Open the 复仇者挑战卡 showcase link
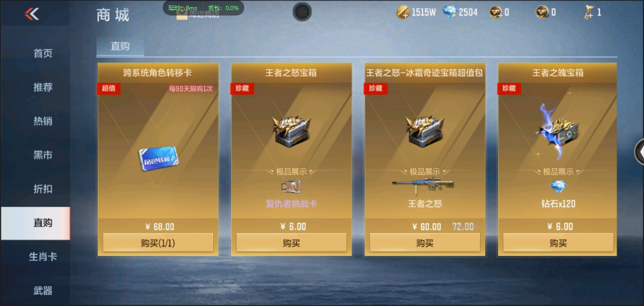This screenshot has height=306, width=644. (291, 204)
